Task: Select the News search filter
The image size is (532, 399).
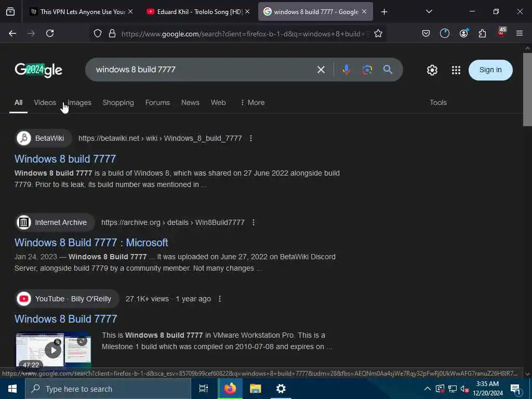Action: pos(190,102)
